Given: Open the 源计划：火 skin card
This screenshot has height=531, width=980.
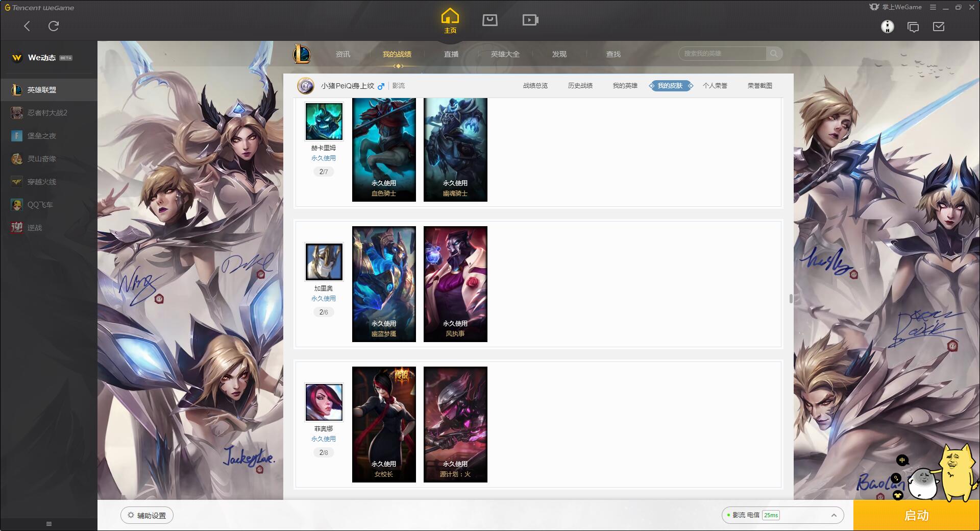Looking at the screenshot, I should click(455, 424).
